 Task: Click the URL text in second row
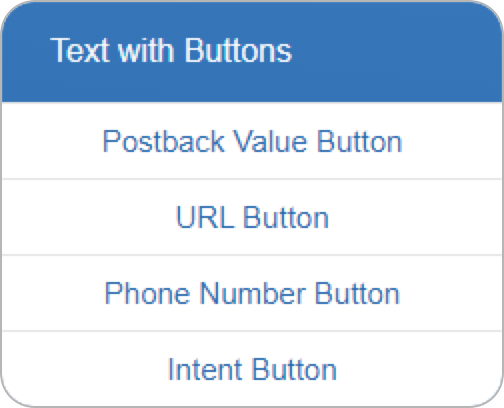(205, 217)
